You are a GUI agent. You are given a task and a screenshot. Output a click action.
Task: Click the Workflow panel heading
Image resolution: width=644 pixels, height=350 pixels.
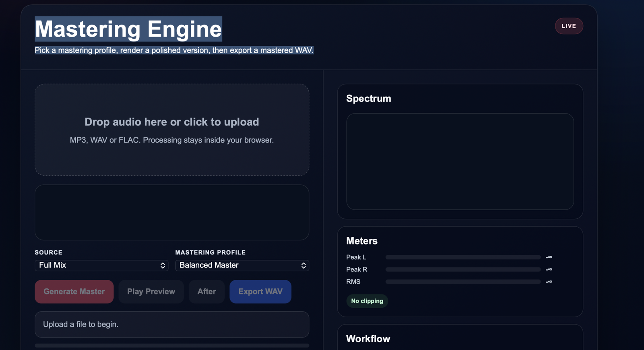[368, 339]
